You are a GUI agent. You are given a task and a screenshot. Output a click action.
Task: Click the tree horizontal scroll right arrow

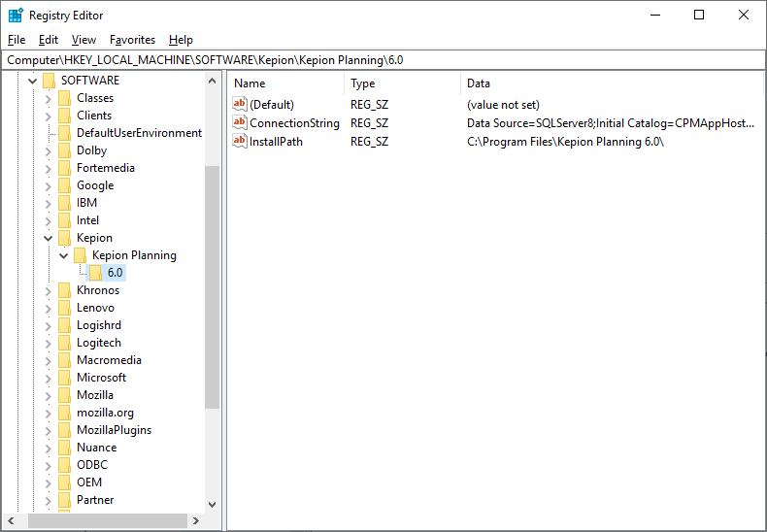(x=196, y=521)
